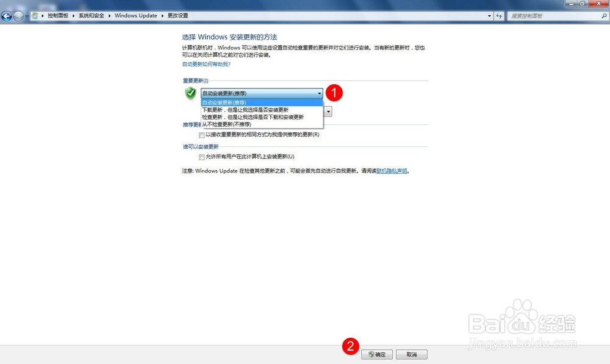The image size is (610, 364).
Task: Open the 联机隐私声明 privacy statement link
Action: point(390,171)
